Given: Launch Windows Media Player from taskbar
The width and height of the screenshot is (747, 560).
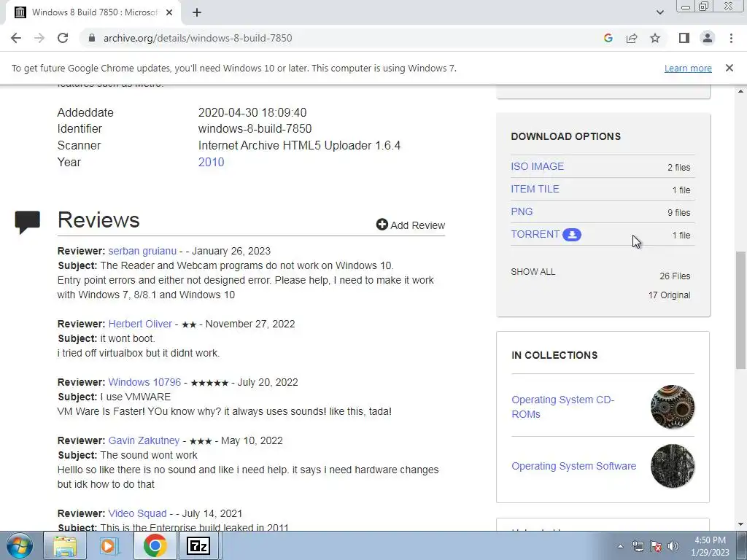Looking at the screenshot, I should (109, 545).
